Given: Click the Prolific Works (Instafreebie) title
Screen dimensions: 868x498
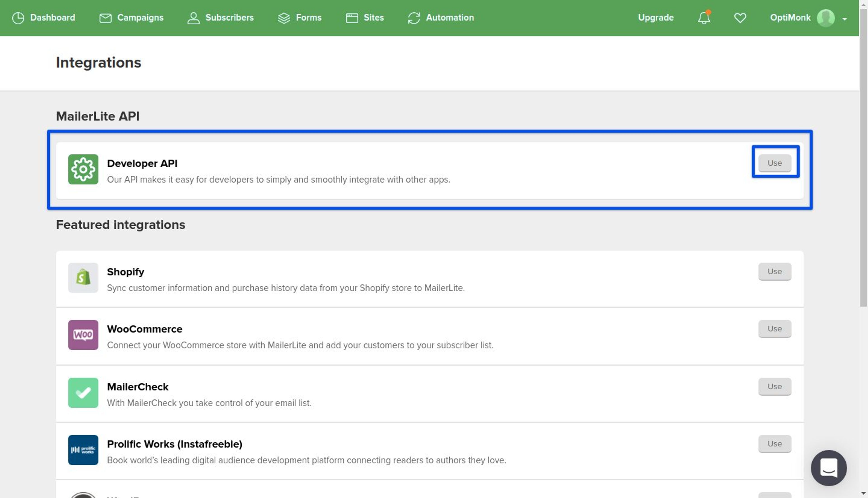Looking at the screenshot, I should [x=175, y=444].
